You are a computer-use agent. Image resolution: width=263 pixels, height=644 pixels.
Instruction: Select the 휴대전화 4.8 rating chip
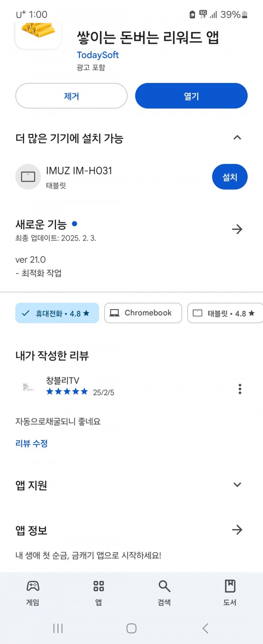tap(57, 313)
